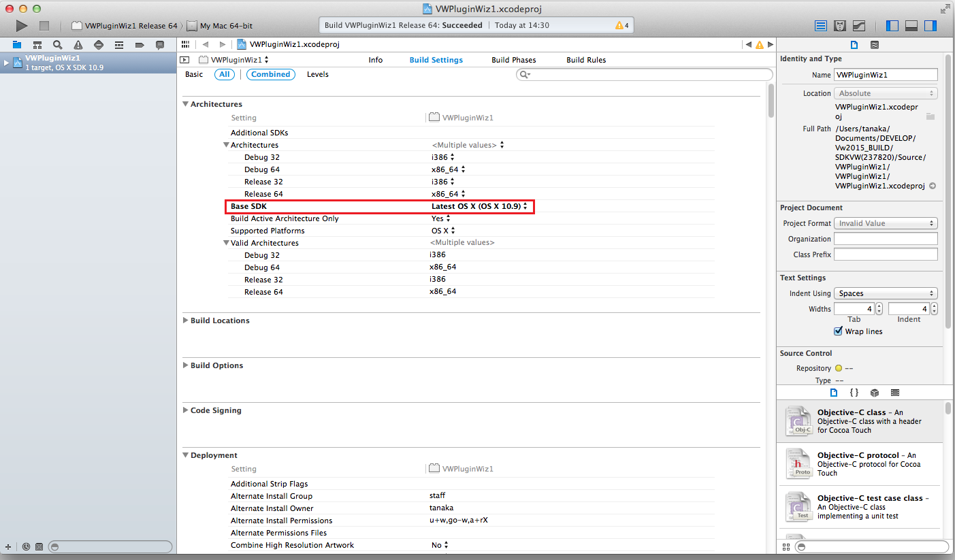Toggle the Debug area visibility
955x560 pixels.
pos(911,26)
